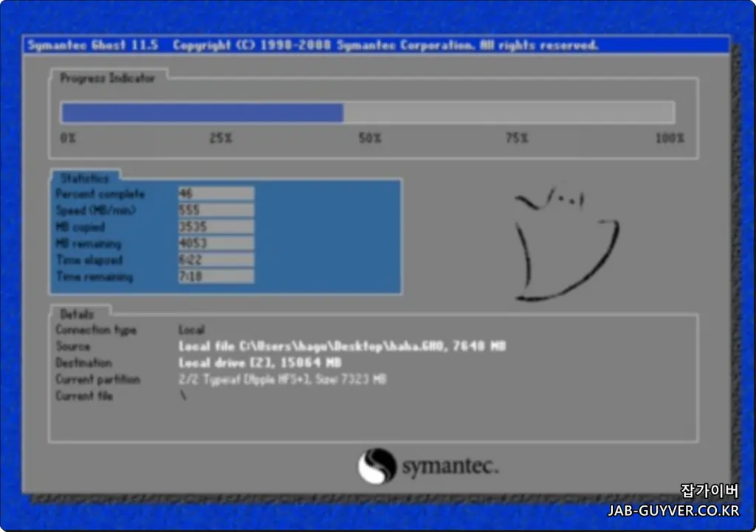Click the Progress Indicator group label
The height and width of the screenshot is (532, 756).
(107, 78)
